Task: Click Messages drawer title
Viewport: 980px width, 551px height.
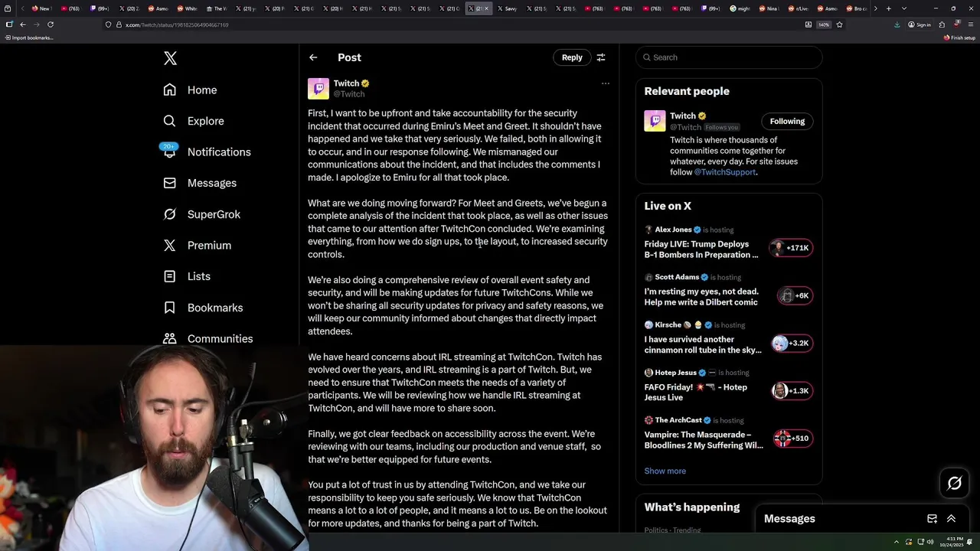Action: click(x=789, y=519)
